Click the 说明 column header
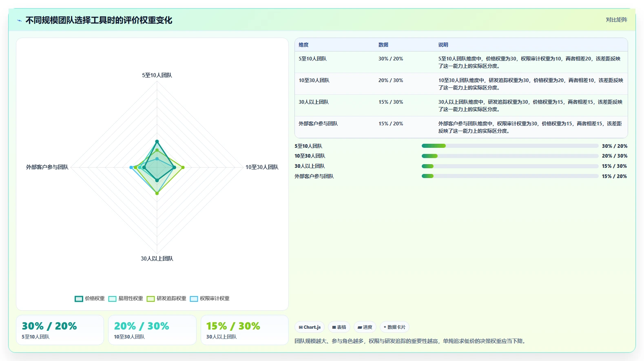 coord(443,45)
